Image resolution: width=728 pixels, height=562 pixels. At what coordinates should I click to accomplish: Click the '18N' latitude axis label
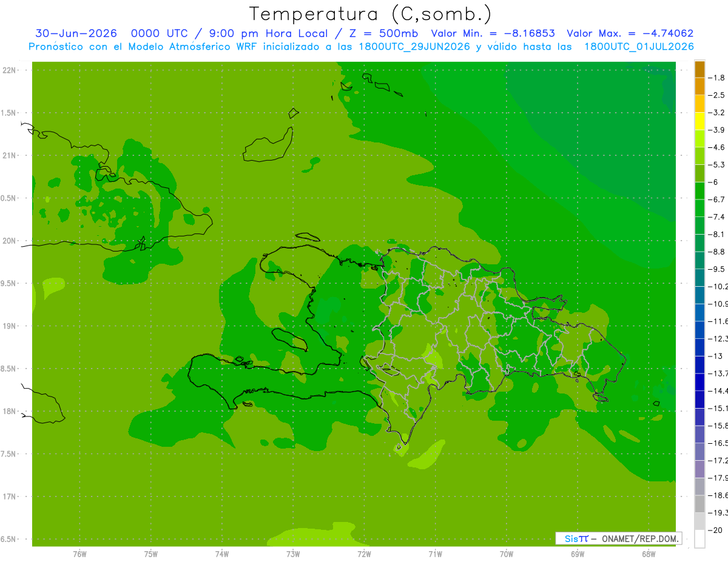click(x=10, y=411)
